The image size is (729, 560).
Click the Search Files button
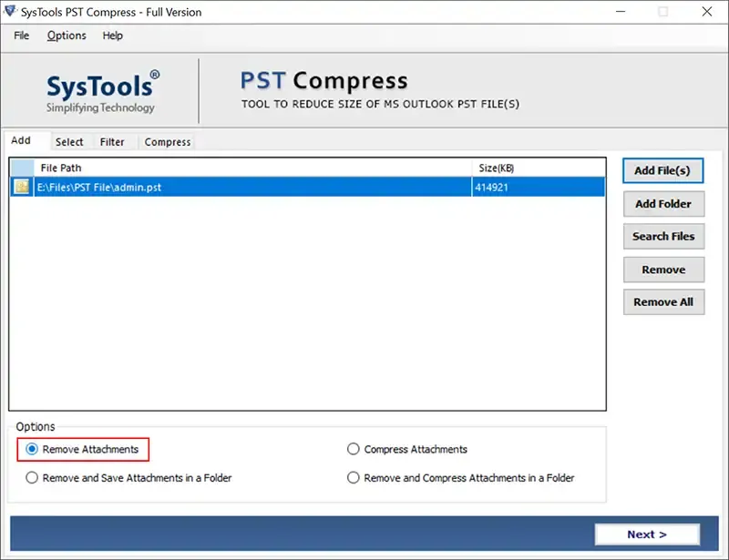(x=663, y=237)
